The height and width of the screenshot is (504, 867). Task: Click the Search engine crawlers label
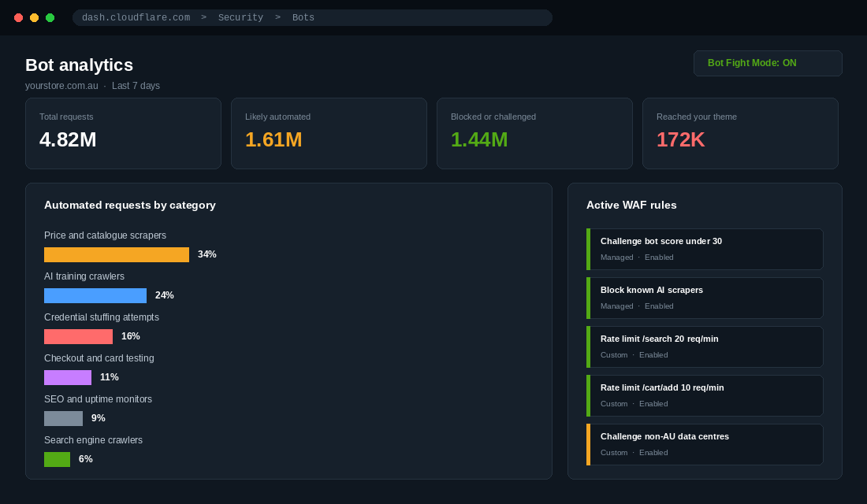pos(93,440)
